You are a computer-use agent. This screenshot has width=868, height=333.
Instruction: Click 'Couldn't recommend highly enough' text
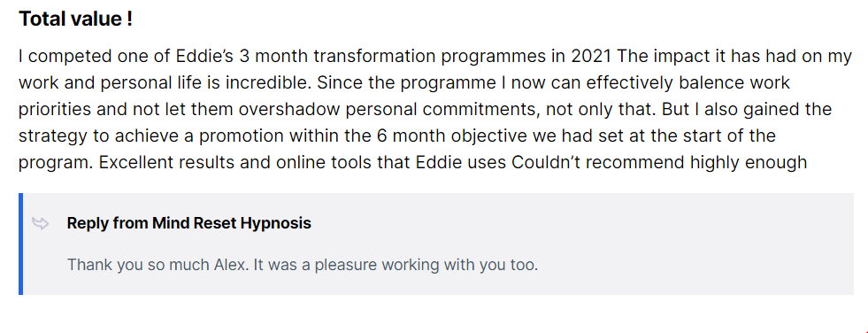(659, 162)
